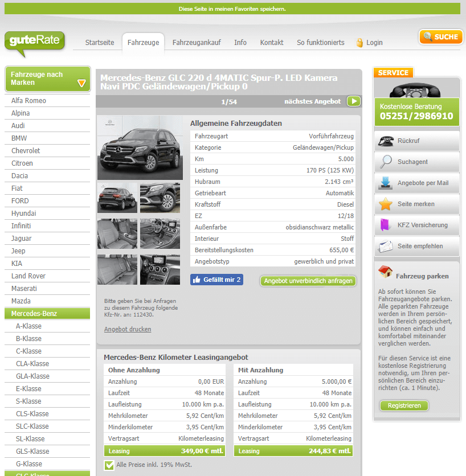Select Maserati in brand list
The height and width of the screenshot is (476, 466).
click(47, 289)
